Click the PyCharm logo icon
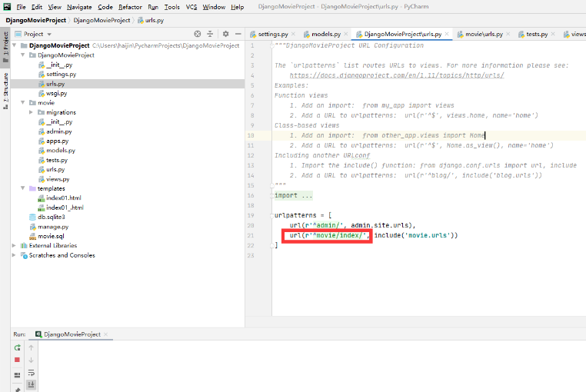 (x=7, y=6)
